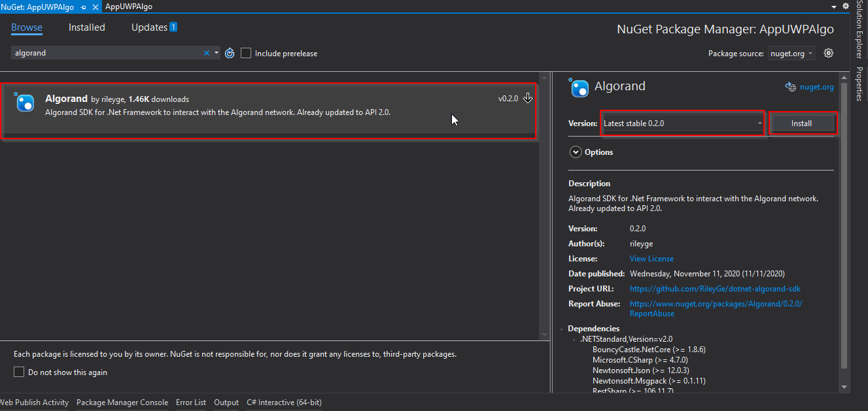Clear the 'algorand' search text with the X icon

[x=207, y=53]
